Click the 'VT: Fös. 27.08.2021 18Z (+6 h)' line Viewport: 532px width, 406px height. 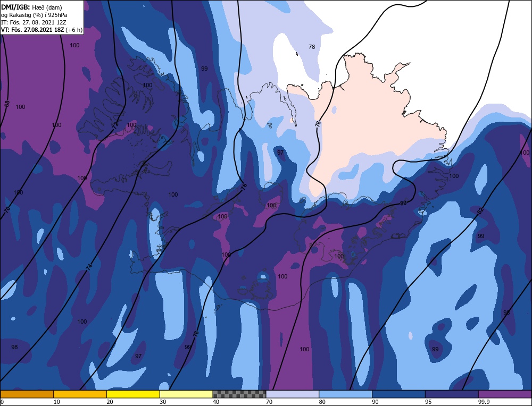[x=41, y=30]
